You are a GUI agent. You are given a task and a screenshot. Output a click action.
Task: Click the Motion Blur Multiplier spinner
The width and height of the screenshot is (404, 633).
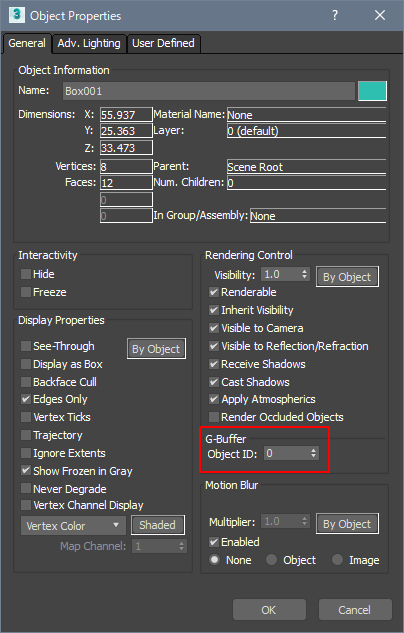[285, 522]
